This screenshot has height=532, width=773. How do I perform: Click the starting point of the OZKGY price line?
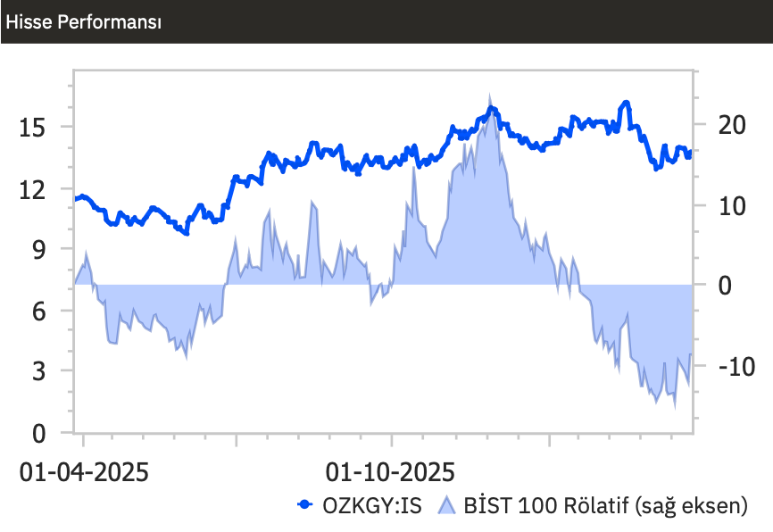point(75,198)
